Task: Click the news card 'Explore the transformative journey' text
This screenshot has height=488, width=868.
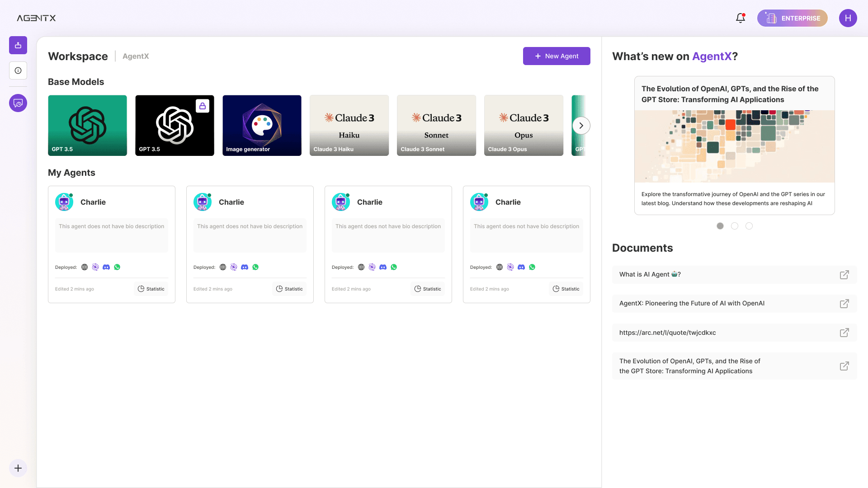Action: (x=733, y=199)
